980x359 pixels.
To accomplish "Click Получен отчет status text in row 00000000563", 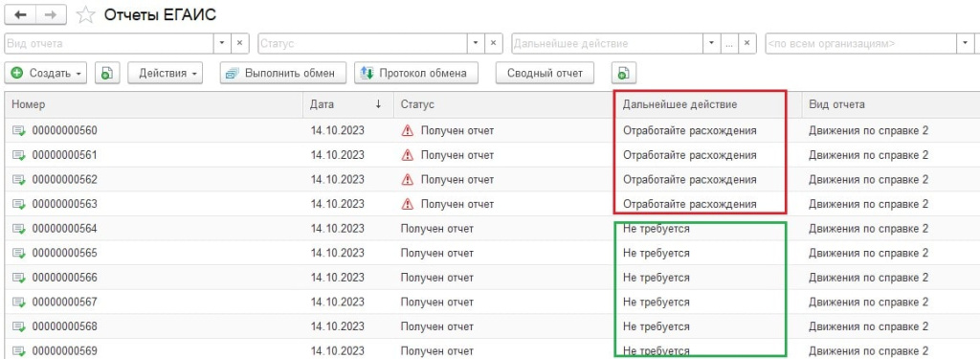I will click(457, 204).
